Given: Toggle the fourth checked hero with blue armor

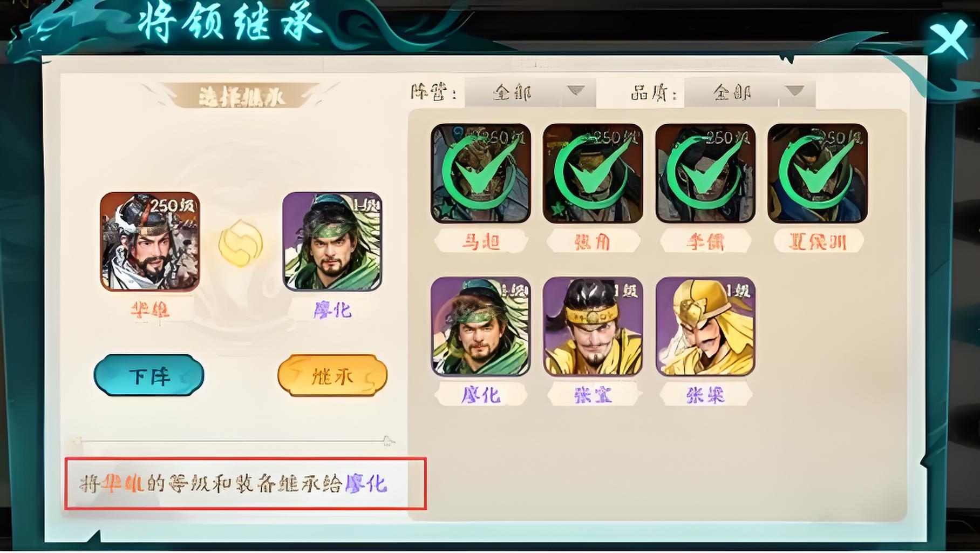Looking at the screenshot, I should (x=818, y=173).
